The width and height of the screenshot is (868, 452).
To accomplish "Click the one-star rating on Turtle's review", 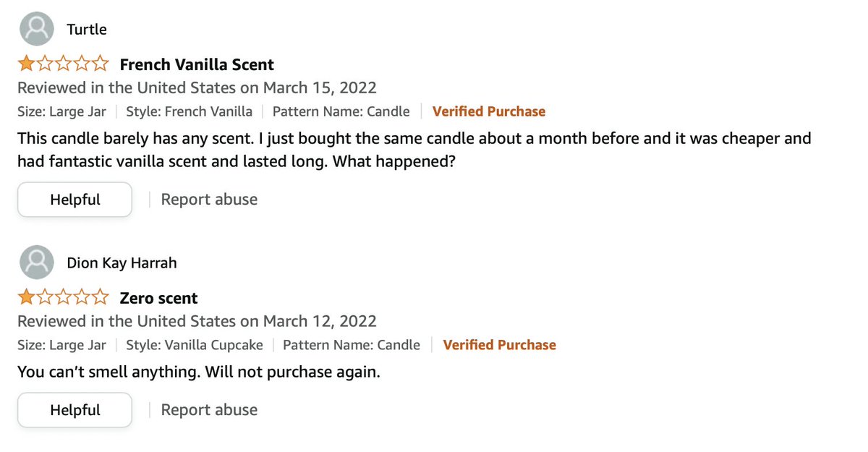I will 63,64.
